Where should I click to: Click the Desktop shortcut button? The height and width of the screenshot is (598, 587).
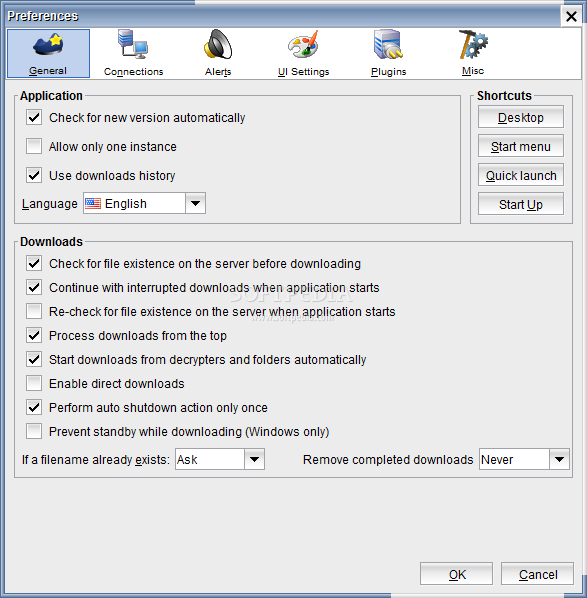521,117
